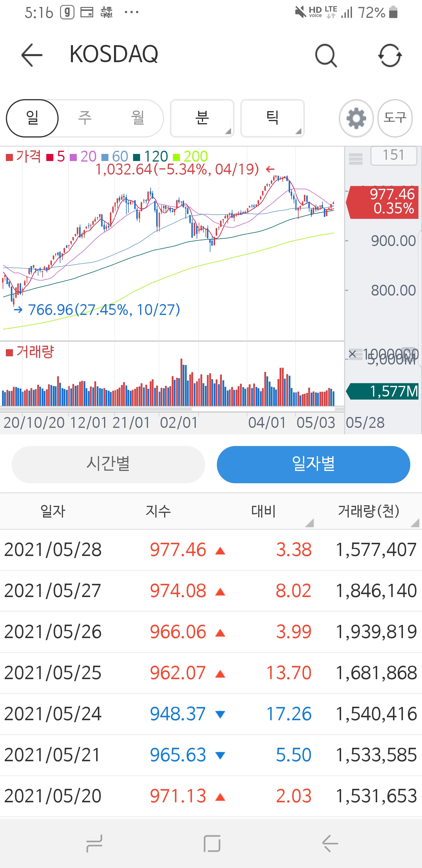Tap the 900.00 price axis label
This screenshot has height=868, width=422.
click(x=393, y=241)
